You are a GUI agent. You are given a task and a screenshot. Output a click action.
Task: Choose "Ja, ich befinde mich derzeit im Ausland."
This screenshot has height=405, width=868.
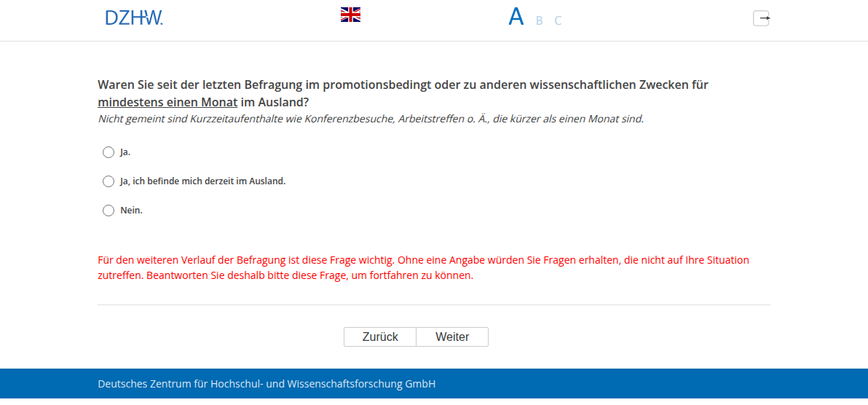[108, 181]
